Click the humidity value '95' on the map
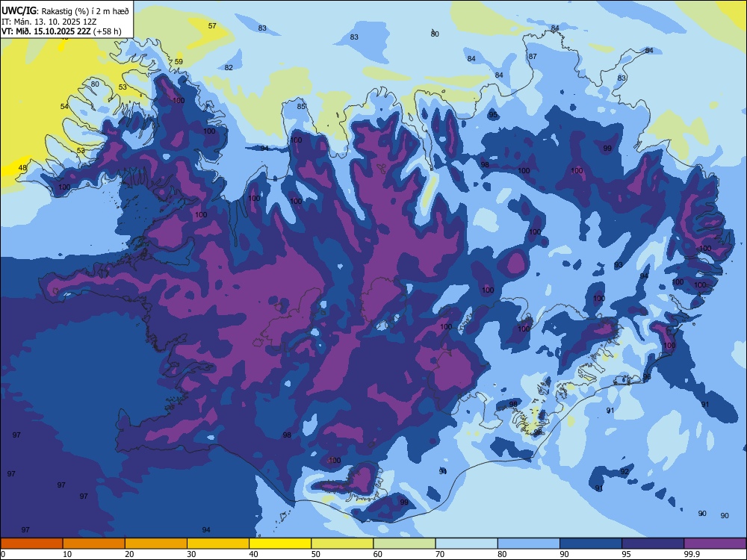Viewport: 747px width, 560px height. [493, 115]
